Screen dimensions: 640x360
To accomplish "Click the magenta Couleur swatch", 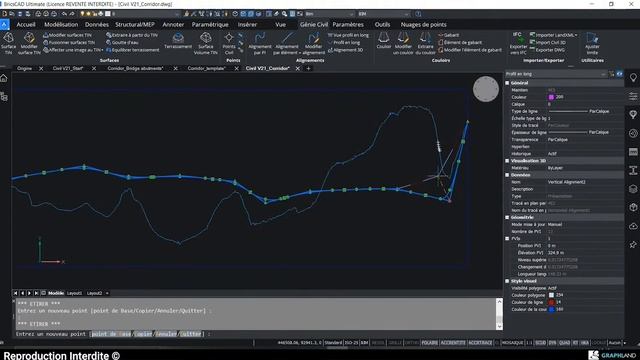I will [x=551, y=97].
